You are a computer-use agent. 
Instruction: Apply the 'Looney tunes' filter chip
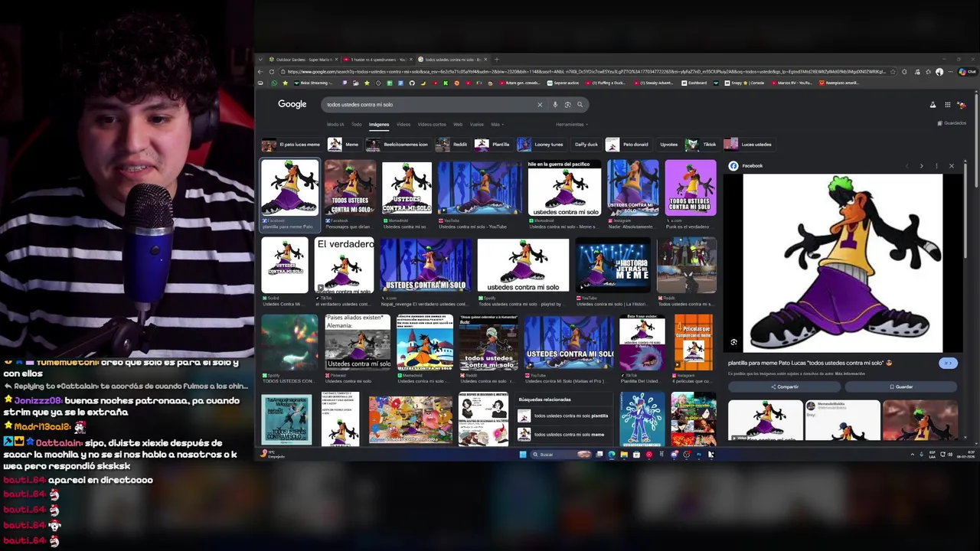tap(541, 145)
